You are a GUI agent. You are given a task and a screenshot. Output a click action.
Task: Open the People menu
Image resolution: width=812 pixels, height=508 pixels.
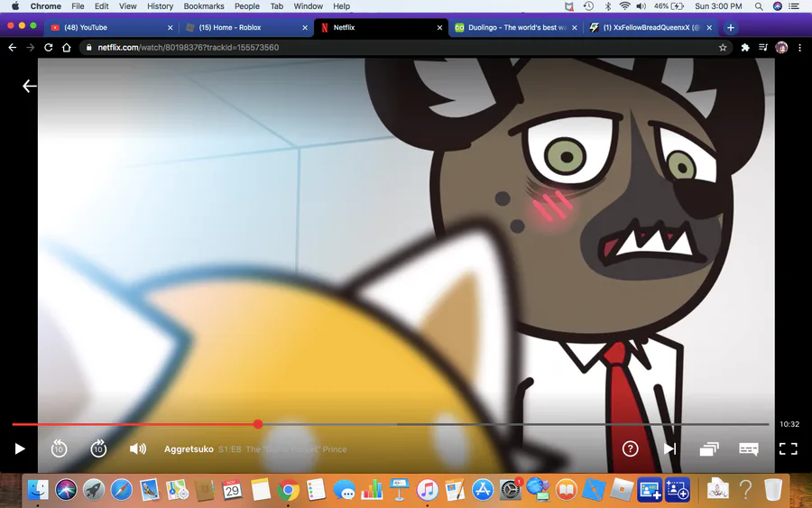(x=247, y=6)
